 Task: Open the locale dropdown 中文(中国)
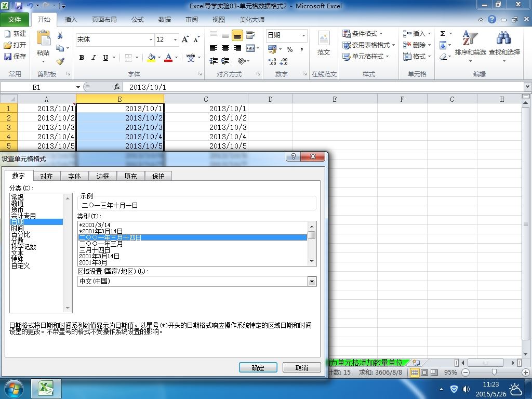pos(312,281)
